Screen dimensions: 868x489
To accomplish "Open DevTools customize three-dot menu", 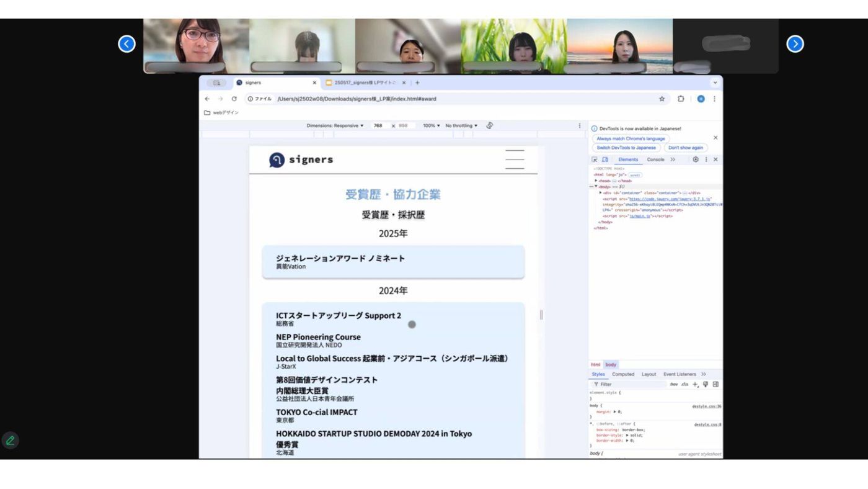I will 706,159.
